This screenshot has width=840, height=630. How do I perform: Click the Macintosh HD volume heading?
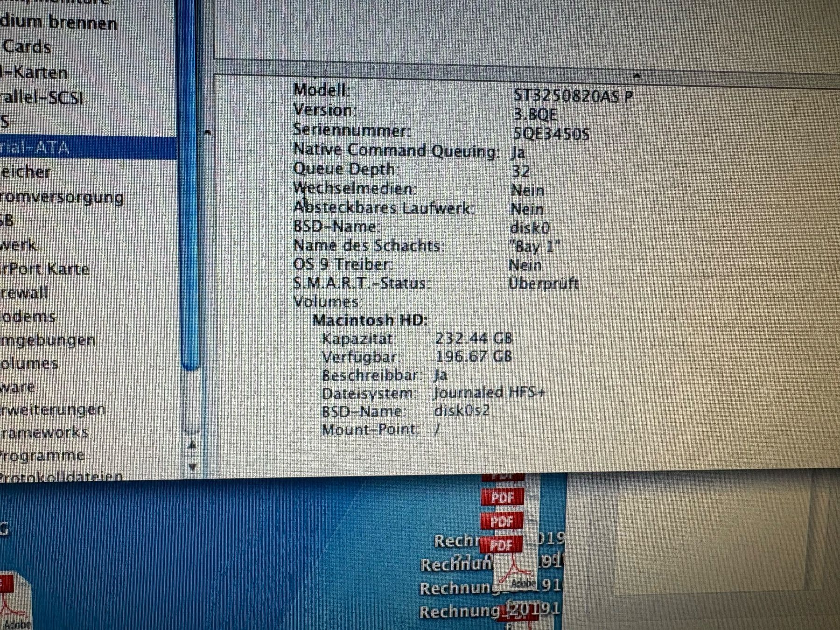tap(370, 320)
